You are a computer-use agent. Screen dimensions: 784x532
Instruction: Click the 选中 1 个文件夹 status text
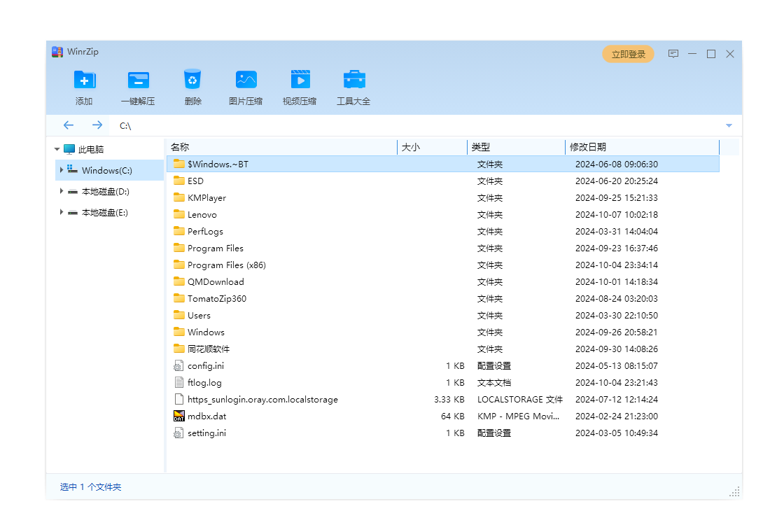tap(90, 487)
